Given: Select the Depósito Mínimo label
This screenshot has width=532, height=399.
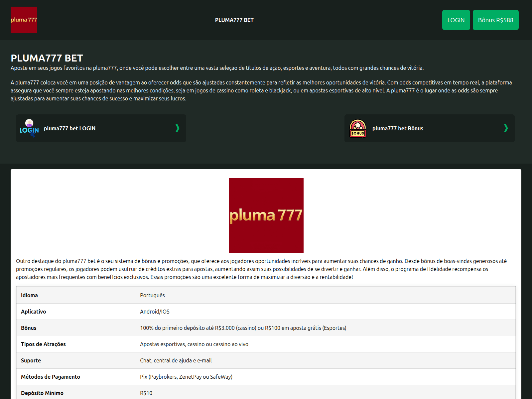Looking at the screenshot, I should point(42,393).
